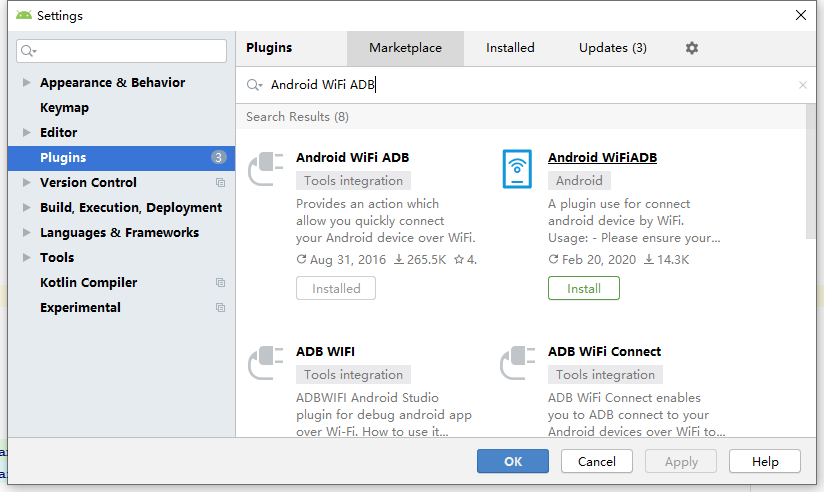Click the ADB WiFi Connect plug icon

pyautogui.click(x=518, y=363)
